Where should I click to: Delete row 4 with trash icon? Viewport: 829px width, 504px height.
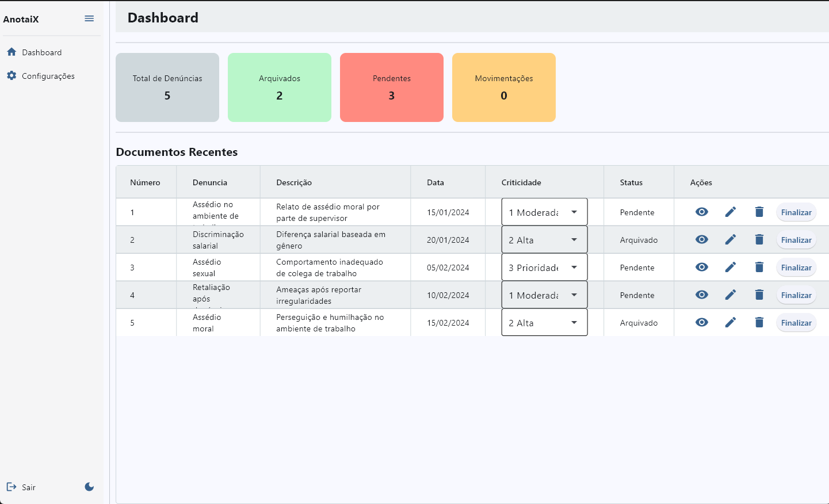point(759,295)
